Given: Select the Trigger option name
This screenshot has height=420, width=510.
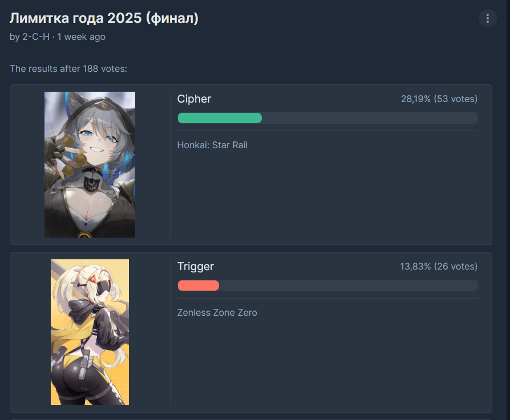Looking at the screenshot, I should [196, 266].
